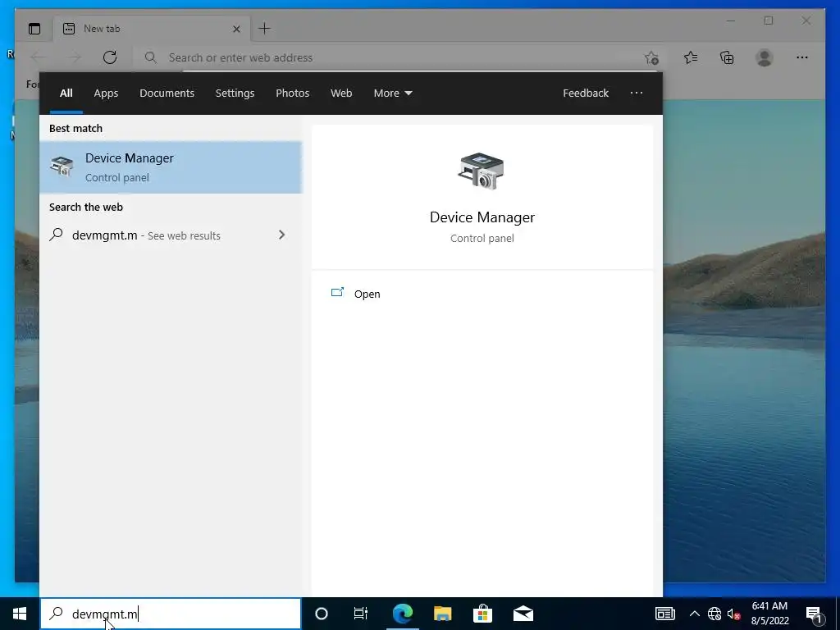
Task: Click the Cortana circle icon on taskbar
Action: pos(322,614)
